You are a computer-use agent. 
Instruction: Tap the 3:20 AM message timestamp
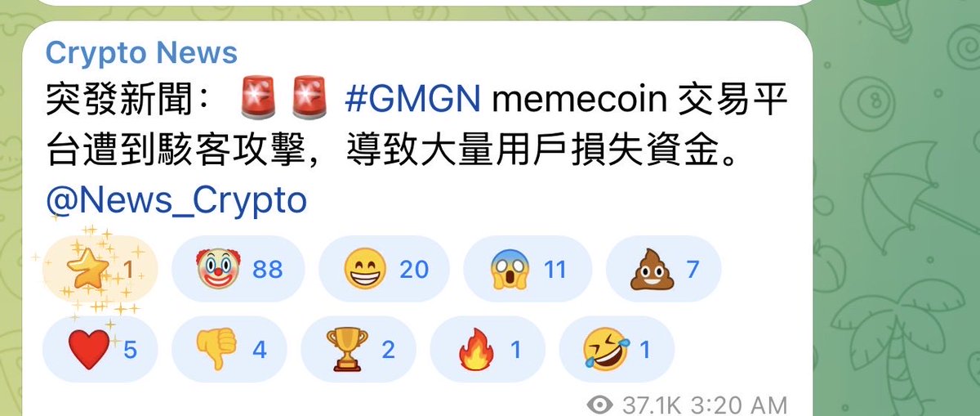[x=739, y=405]
